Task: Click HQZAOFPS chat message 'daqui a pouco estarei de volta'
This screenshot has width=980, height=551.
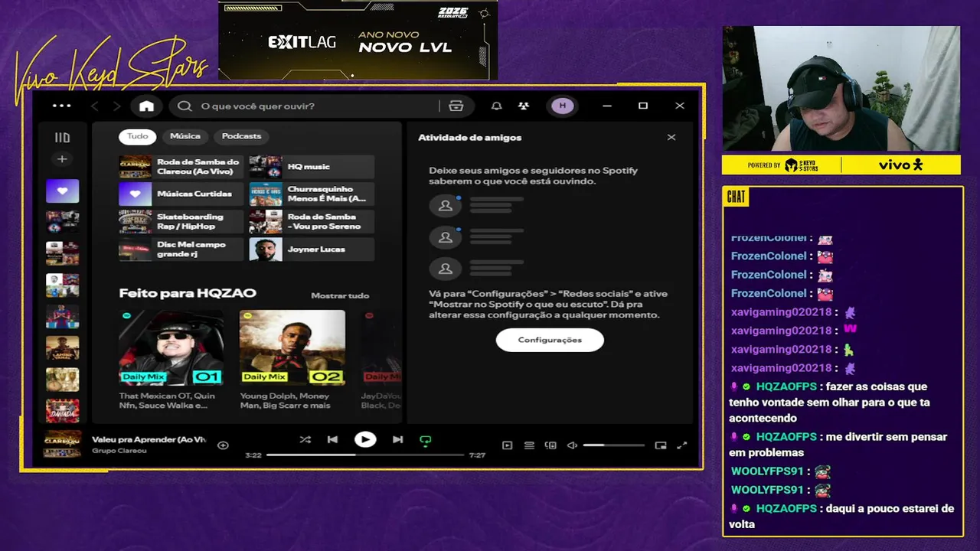Action: click(x=841, y=517)
